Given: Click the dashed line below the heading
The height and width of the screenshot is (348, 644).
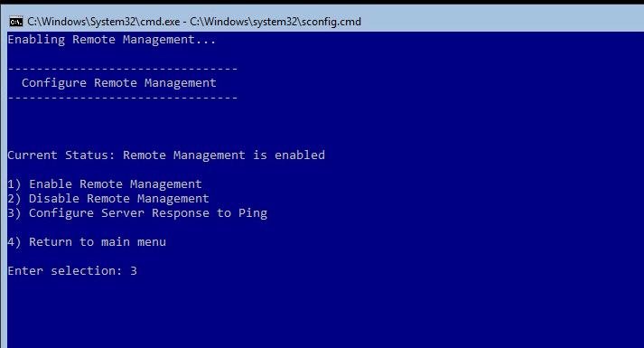Looking at the screenshot, I should click(123, 98).
